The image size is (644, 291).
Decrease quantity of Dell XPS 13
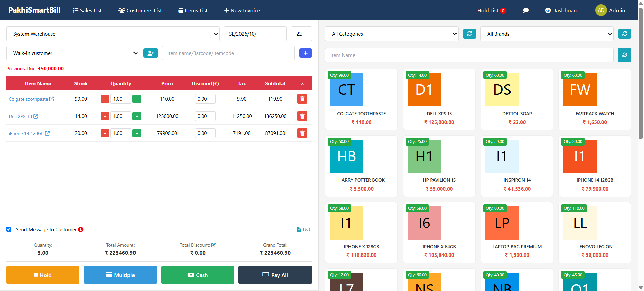pyautogui.click(x=105, y=116)
